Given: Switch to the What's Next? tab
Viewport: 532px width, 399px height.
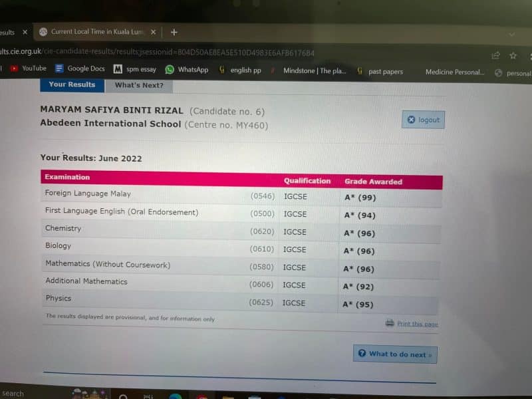Looking at the screenshot, I should 140,85.
